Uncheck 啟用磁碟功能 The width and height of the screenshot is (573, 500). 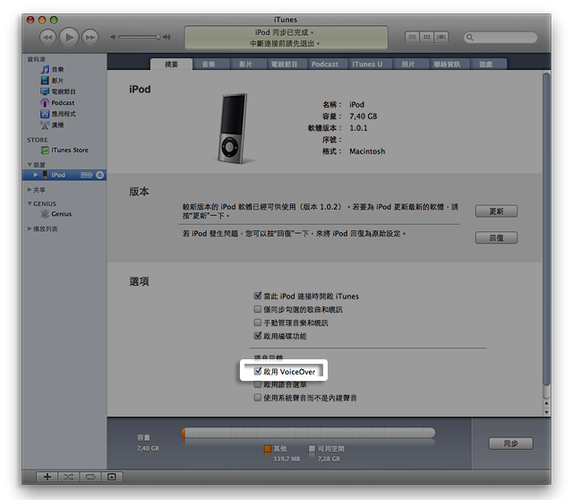coord(258,336)
